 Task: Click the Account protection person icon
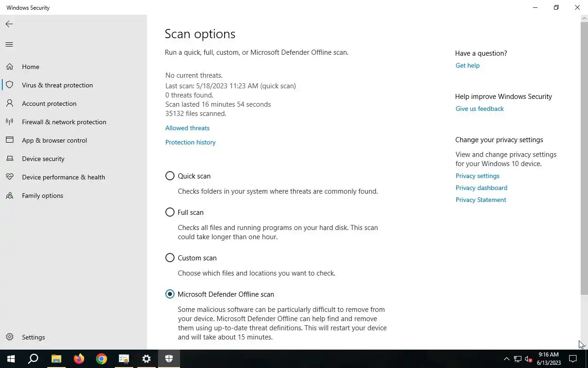10,103
